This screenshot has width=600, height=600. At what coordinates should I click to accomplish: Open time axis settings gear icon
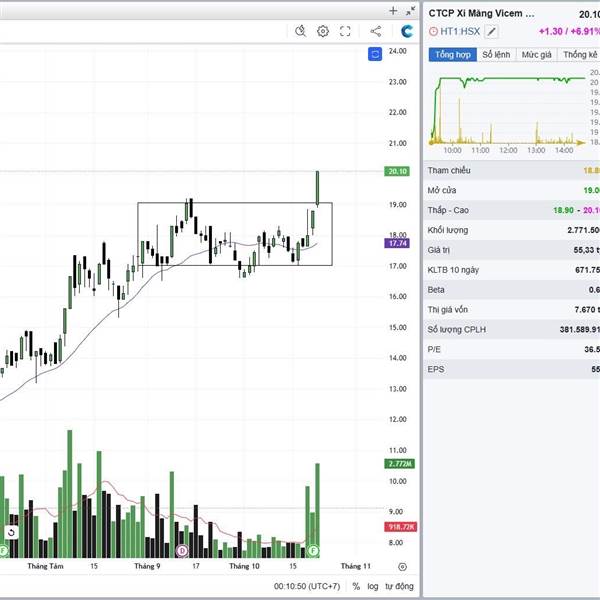tap(403, 566)
